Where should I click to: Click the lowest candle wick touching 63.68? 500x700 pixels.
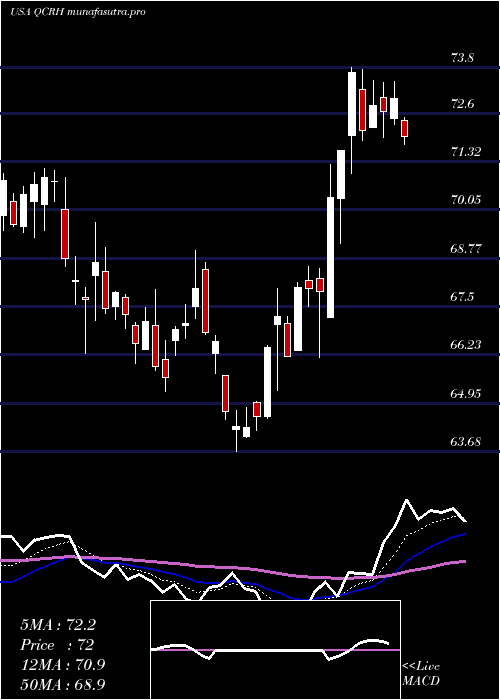click(x=236, y=430)
